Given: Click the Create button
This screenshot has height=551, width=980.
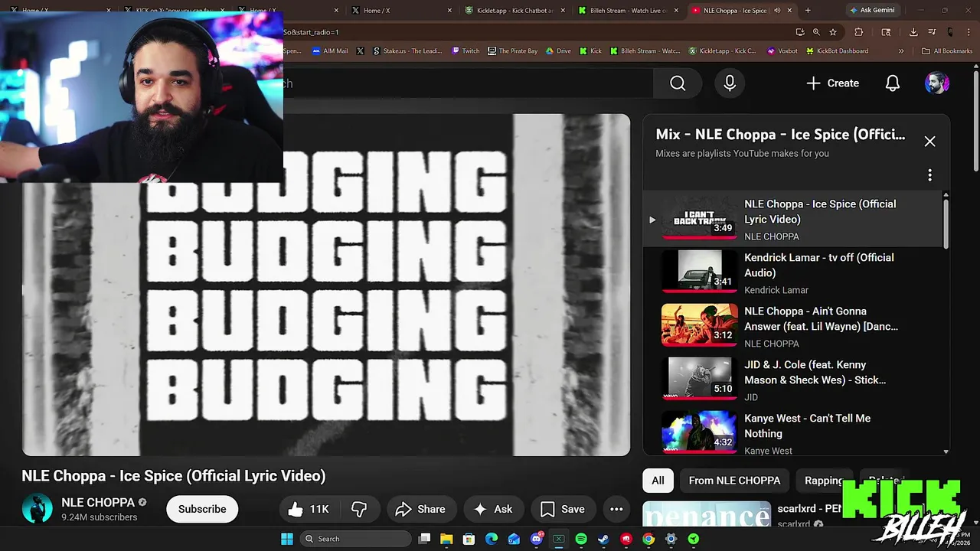Looking at the screenshot, I should pos(833,83).
